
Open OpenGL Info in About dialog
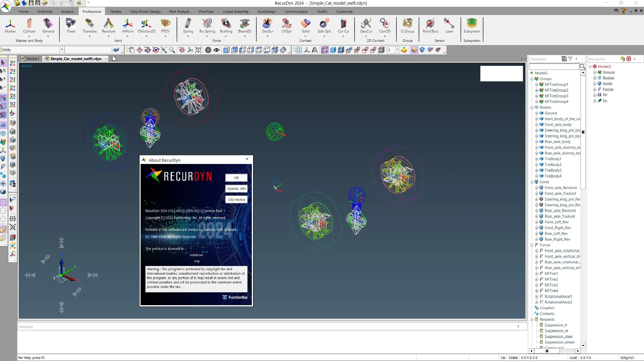pos(236,189)
